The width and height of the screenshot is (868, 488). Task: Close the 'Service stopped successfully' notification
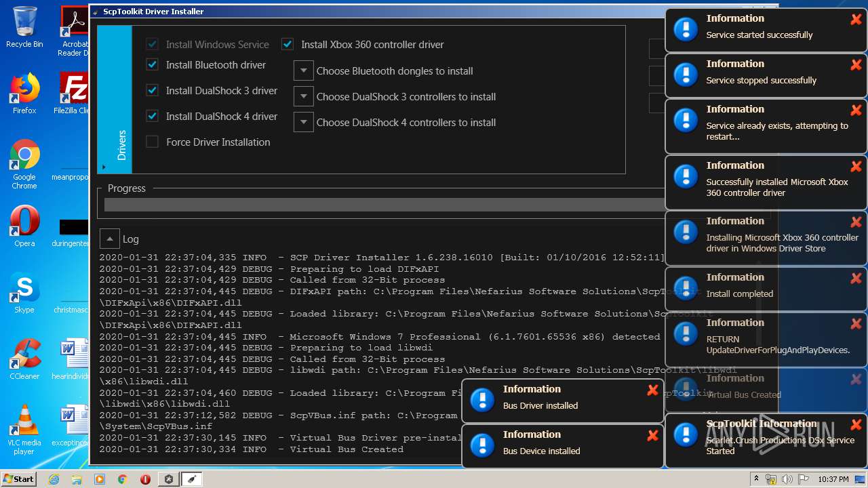856,65
